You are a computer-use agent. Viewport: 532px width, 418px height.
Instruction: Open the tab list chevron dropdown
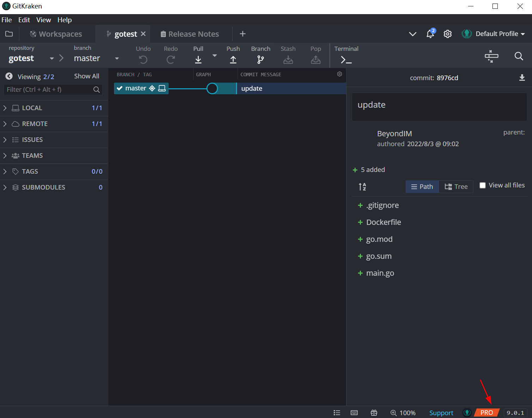(413, 34)
